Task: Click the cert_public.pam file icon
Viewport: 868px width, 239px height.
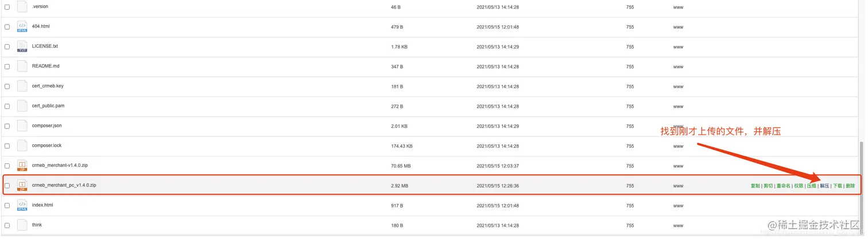Action: tap(22, 106)
